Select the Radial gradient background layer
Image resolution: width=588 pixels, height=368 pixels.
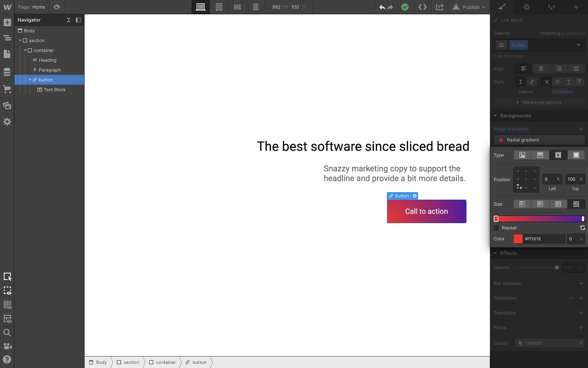[539, 140]
